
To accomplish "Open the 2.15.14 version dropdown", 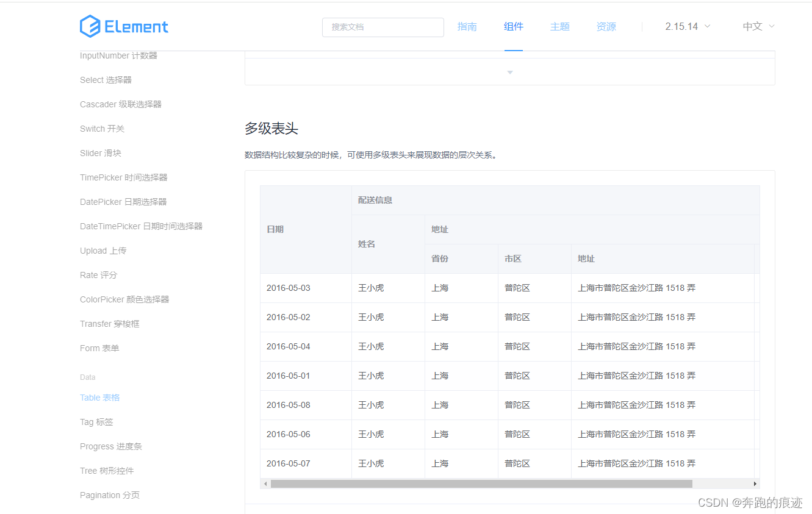I will 688,26.
